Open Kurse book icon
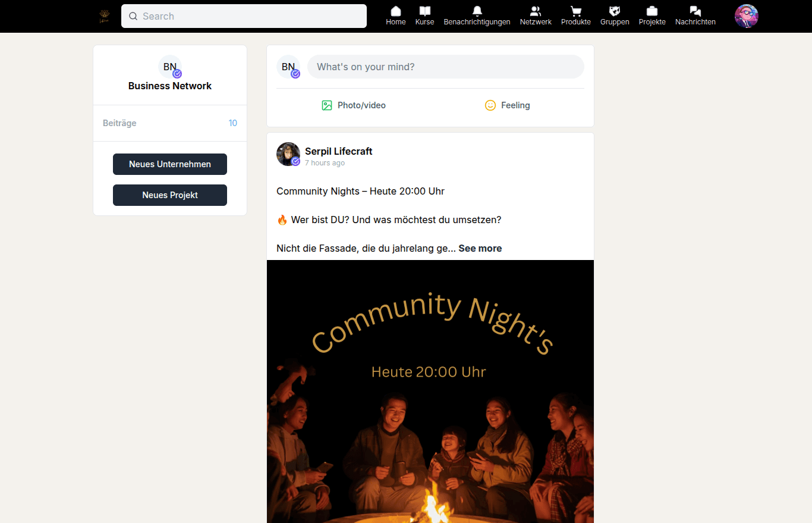 pos(424,11)
